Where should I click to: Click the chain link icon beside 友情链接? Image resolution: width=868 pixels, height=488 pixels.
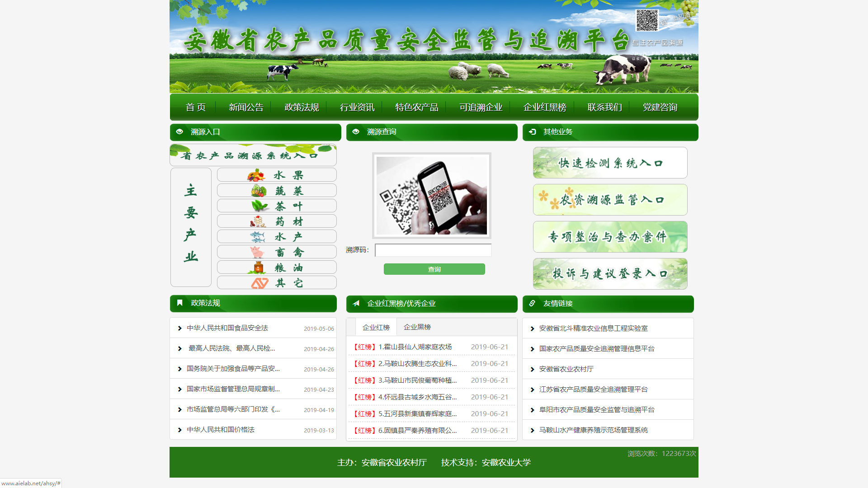(x=532, y=303)
